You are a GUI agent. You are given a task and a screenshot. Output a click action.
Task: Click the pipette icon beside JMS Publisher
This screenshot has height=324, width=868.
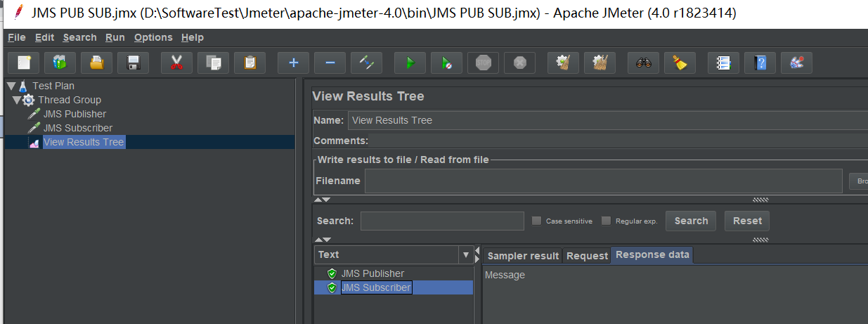pos(34,114)
